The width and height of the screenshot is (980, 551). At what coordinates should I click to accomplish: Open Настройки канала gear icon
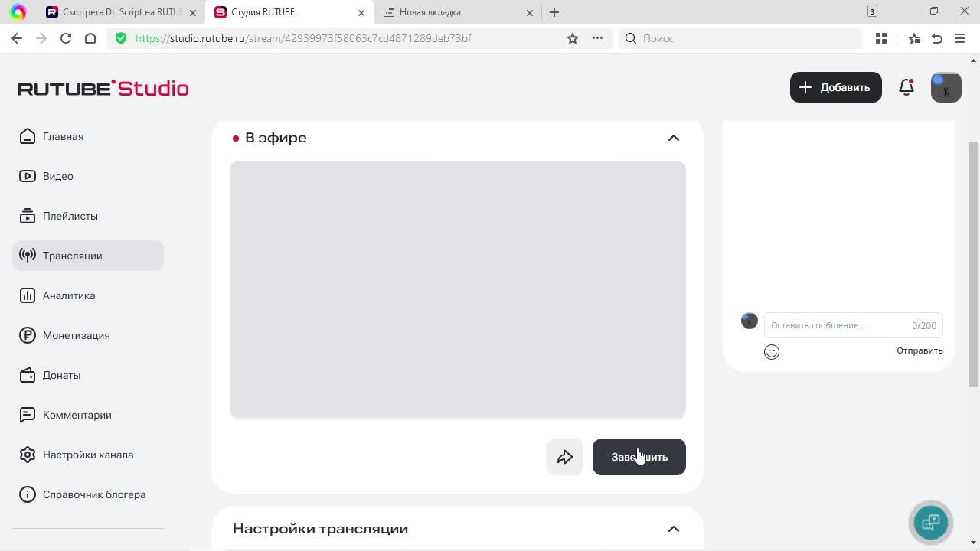(28, 455)
